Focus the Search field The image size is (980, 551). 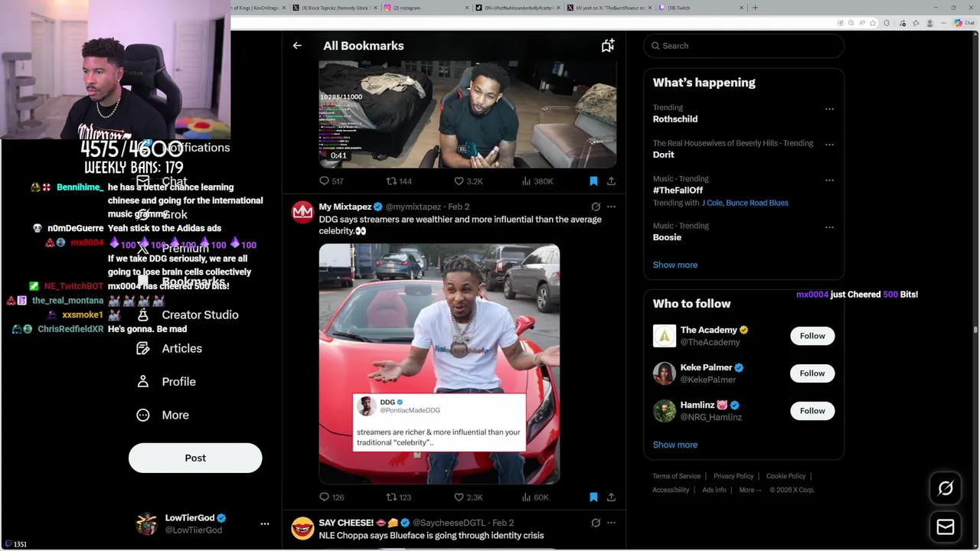pyautogui.click(x=743, y=46)
